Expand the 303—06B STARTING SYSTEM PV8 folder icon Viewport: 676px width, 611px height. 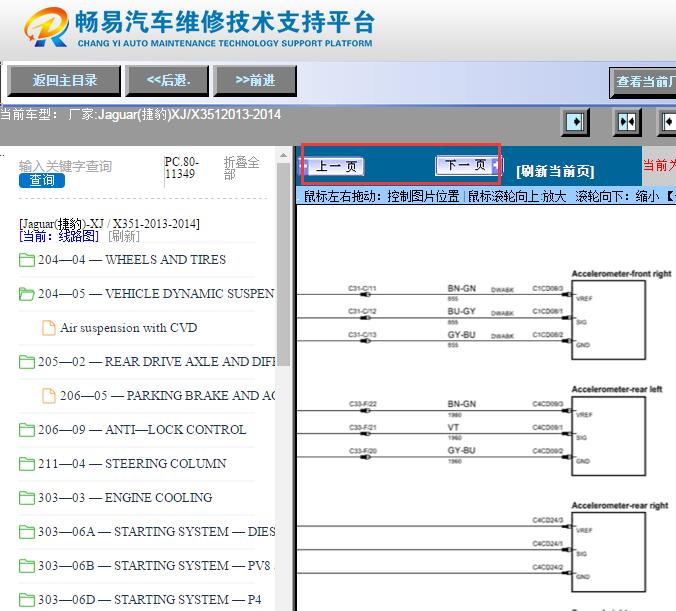coord(27,566)
